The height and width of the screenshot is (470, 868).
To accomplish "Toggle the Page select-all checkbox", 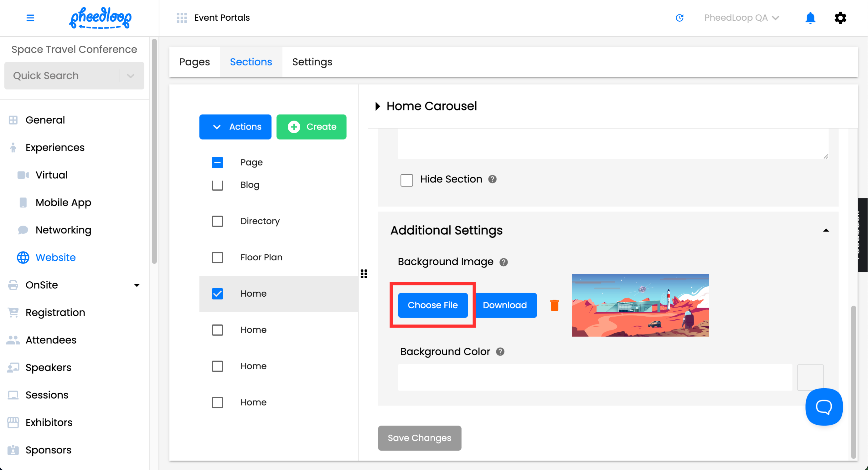I will 217,162.
